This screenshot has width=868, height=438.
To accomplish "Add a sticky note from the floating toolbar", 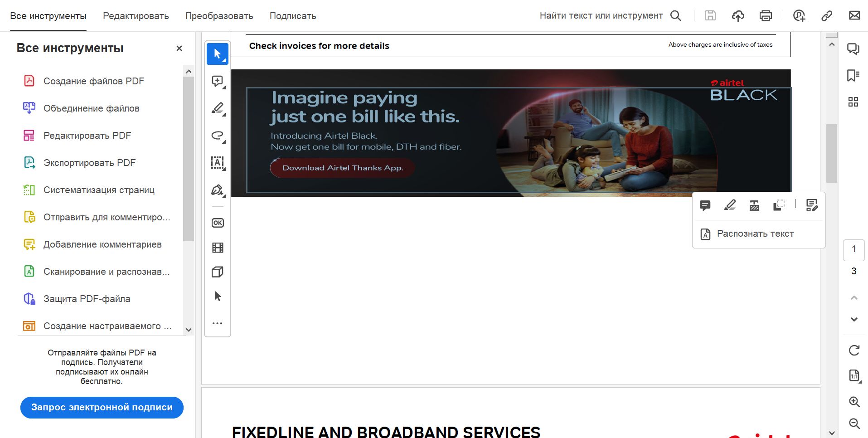I will [x=705, y=206].
